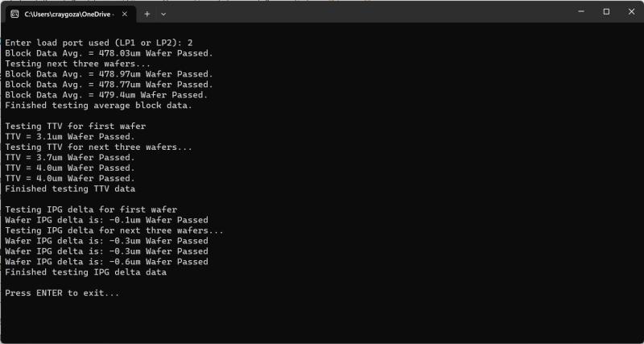This screenshot has height=344, width=644.
Task: Click 'Finished testing average block data' text
Action: coord(98,105)
